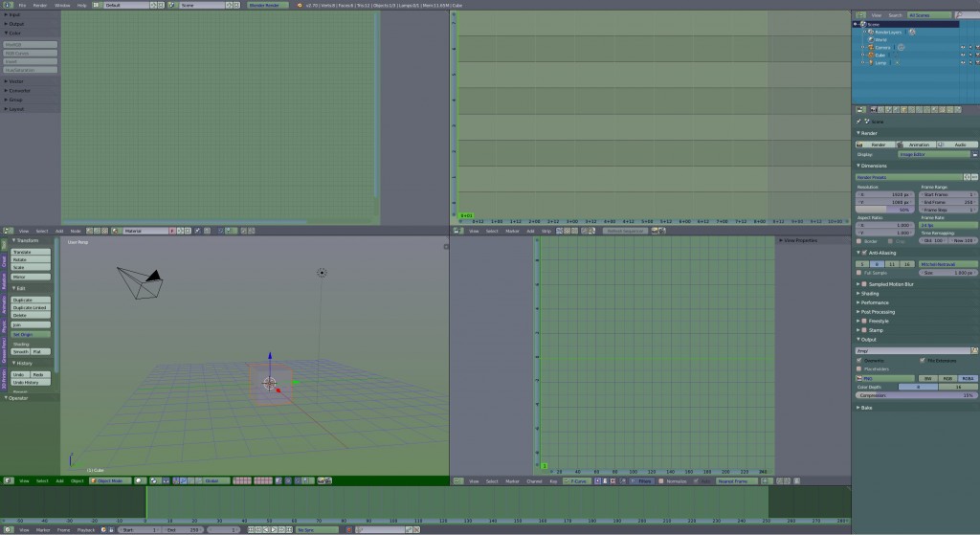
Task: Select the Camera object in the outliner
Action: 882,48
